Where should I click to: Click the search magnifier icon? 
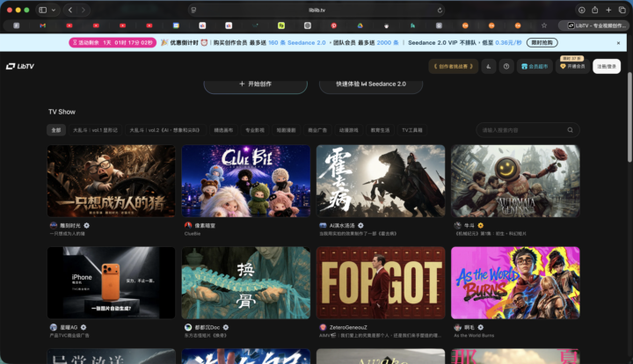570,130
